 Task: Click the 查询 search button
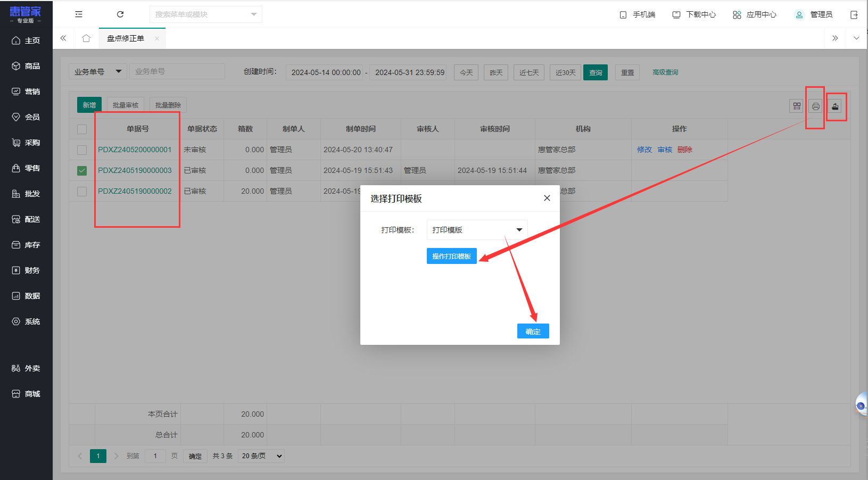coord(596,72)
